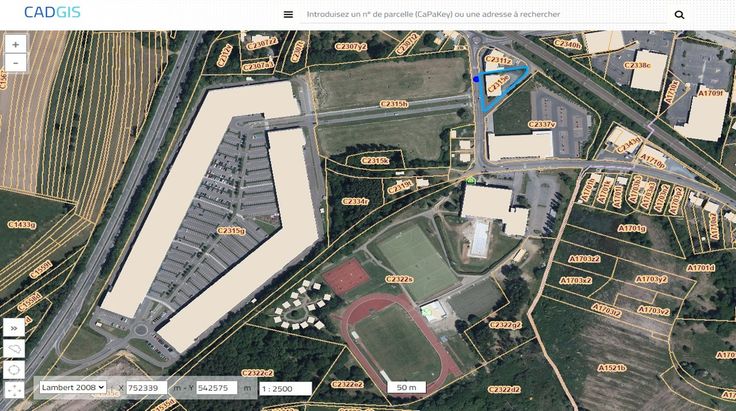Open the Lambert 2008 coordinate system dropdown
This screenshot has width=736, height=411.
pyautogui.click(x=73, y=387)
